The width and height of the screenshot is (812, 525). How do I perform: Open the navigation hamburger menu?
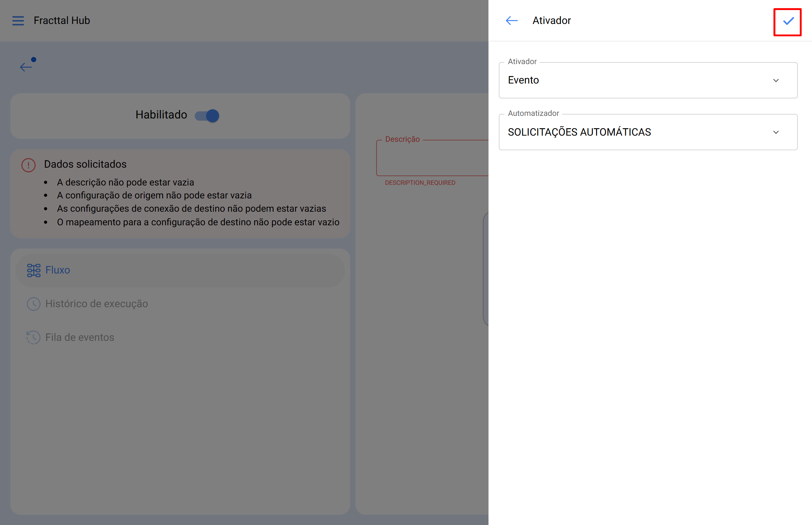18,20
